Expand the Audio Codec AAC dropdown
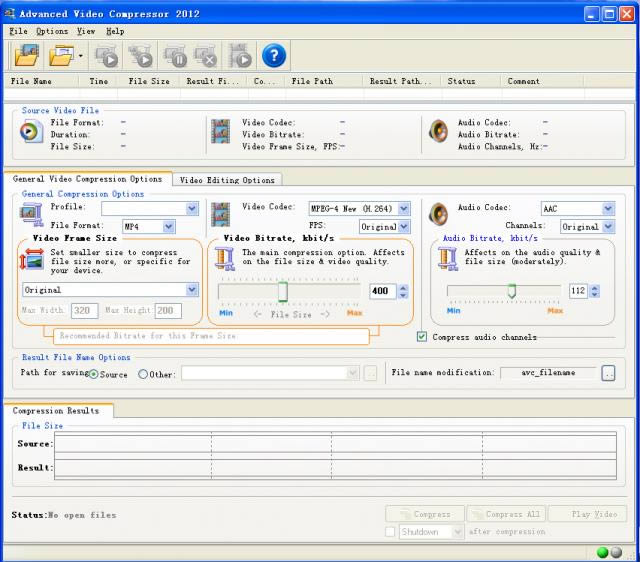This screenshot has height=562, width=640. 608,209
